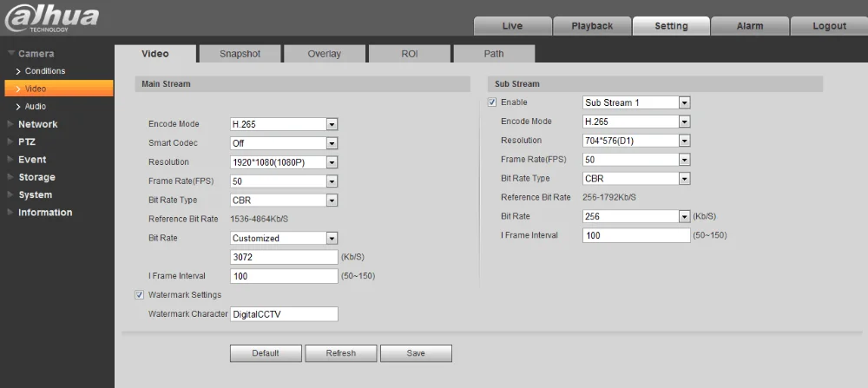Open the Alarm tab
Viewport: 868px width, 388px height.
click(x=750, y=26)
